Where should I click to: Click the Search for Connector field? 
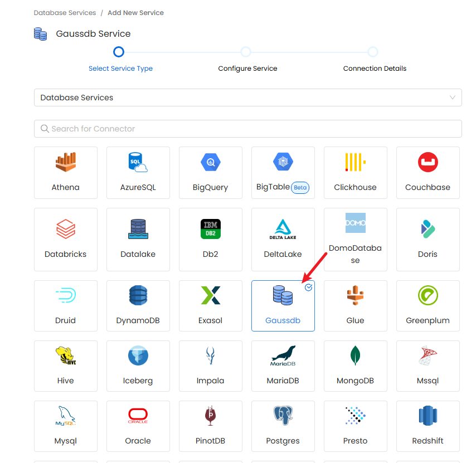tap(247, 129)
